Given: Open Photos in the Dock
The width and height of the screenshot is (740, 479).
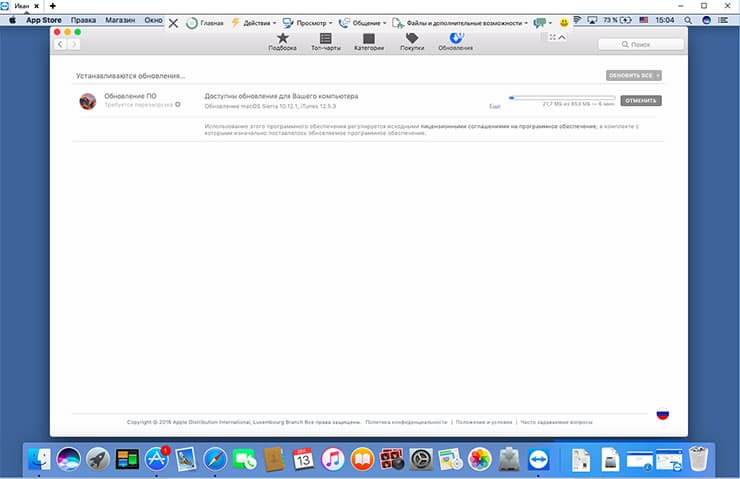Looking at the screenshot, I should pos(479,459).
